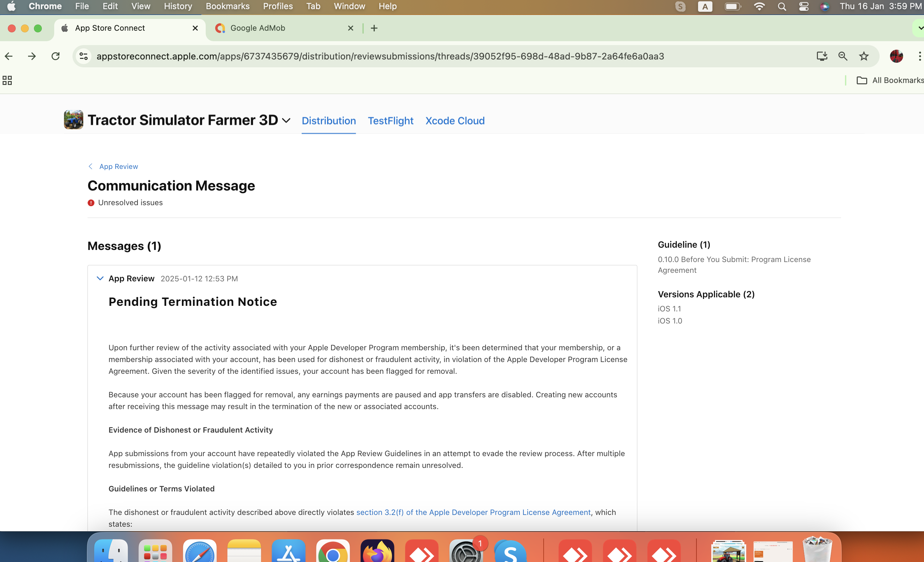Open the Distribution tab
This screenshot has width=924, height=562.
pyautogui.click(x=328, y=121)
